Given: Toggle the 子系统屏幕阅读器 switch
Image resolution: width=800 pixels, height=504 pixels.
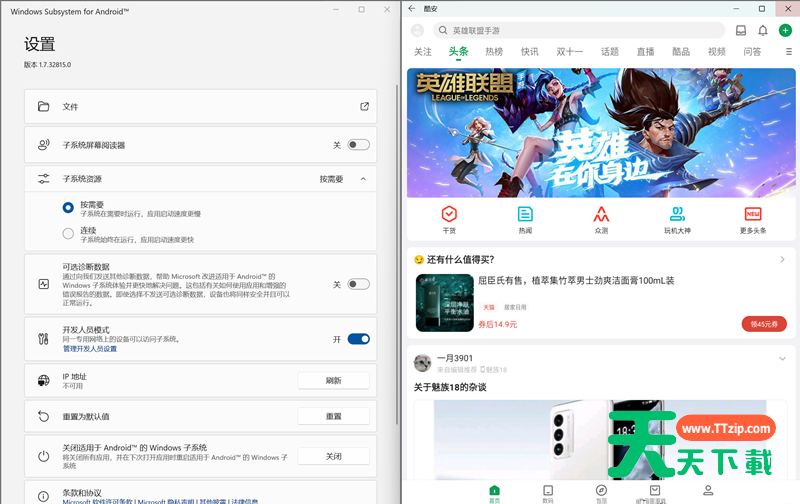Looking at the screenshot, I should click(x=358, y=145).
